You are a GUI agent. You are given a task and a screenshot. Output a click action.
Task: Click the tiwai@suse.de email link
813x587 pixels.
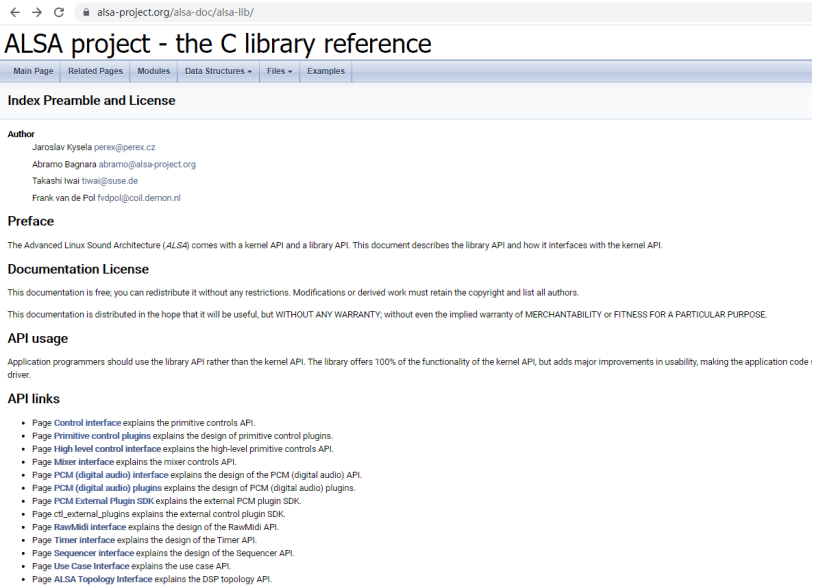point(110,181)
